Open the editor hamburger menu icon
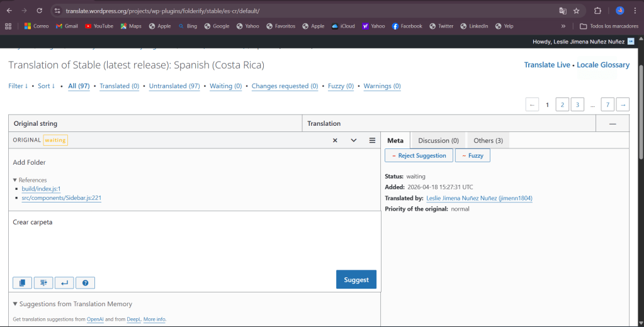This screenshot has width=644, height=327. click(372, 140)
